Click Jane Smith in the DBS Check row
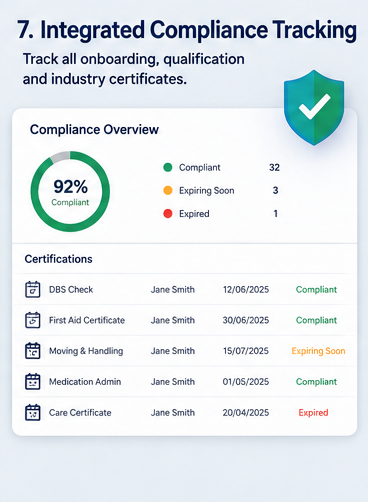Viewport: 368px width, 502px height. pos(173,289)
